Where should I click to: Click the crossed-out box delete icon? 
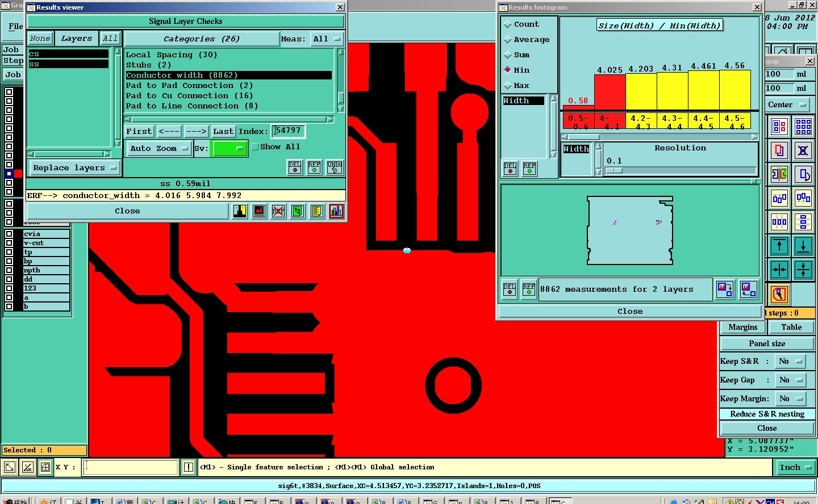[803, 150]
